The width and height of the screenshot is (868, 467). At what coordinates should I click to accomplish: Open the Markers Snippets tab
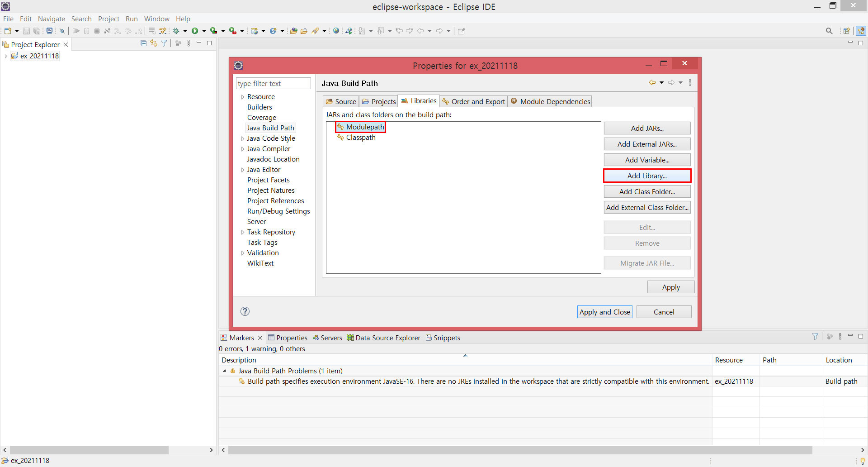coord(443,338)
